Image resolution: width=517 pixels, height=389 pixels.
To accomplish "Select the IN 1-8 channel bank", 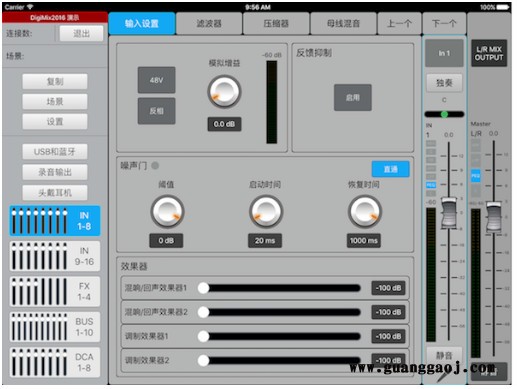I will 55,221.
